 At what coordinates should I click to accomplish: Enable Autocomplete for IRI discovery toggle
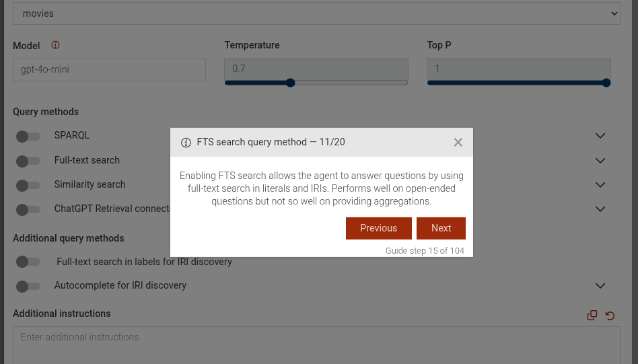(x=28, y=286)
